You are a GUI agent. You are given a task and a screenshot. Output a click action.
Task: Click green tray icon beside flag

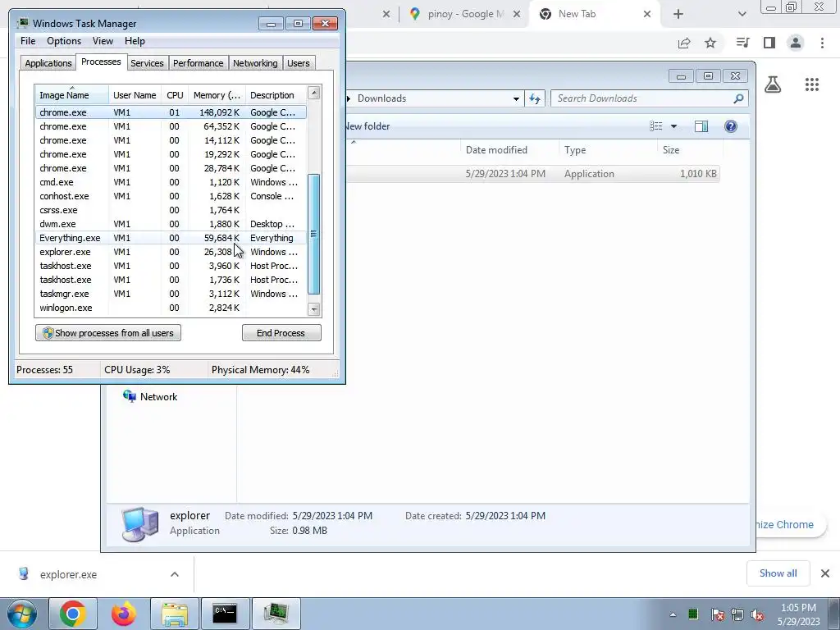click(693, 614)
